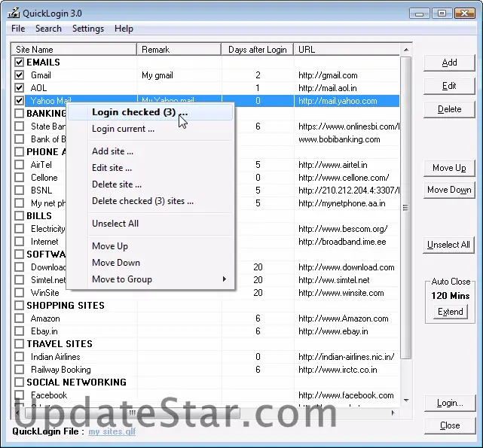Click the Close button at bottom right

pyautogui.click(x=450, y=425)
